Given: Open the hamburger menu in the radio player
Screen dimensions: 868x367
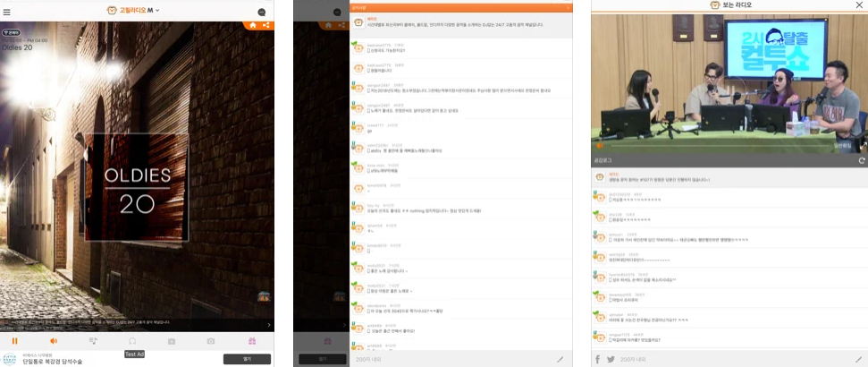Looking at the screenshot, I should click(6, 11).
